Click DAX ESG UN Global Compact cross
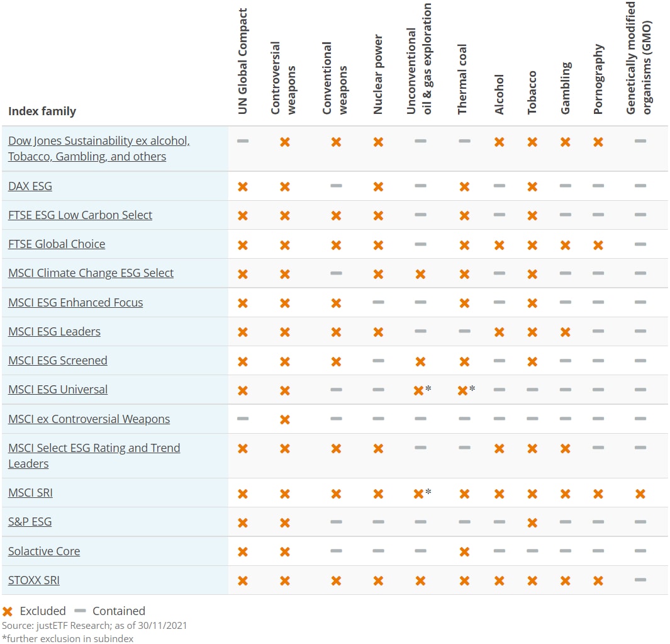This screenshot has width=670, height=644. click(x=243, y=187)
